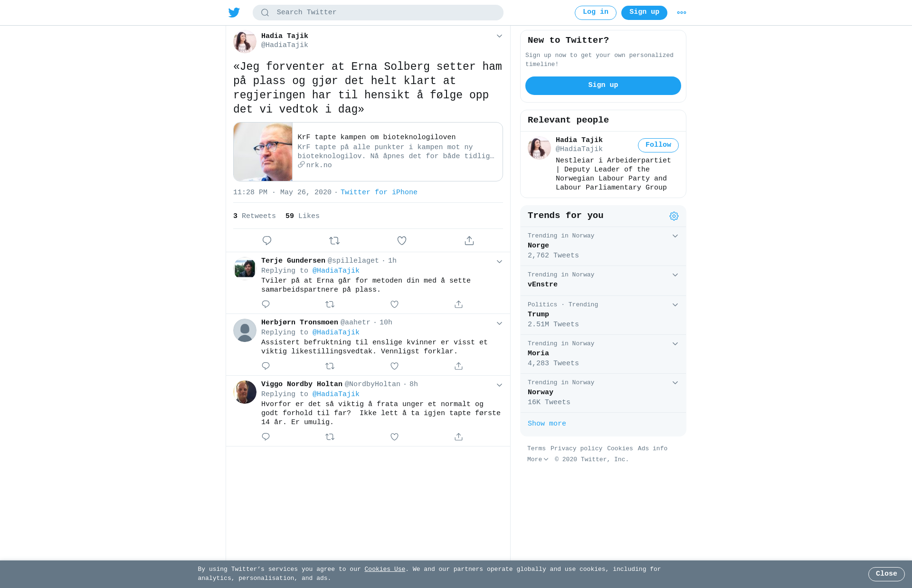This screenshot has height=588, width=912.
Task: Focus the Search Twitter field
Action: tap(378, 13)
